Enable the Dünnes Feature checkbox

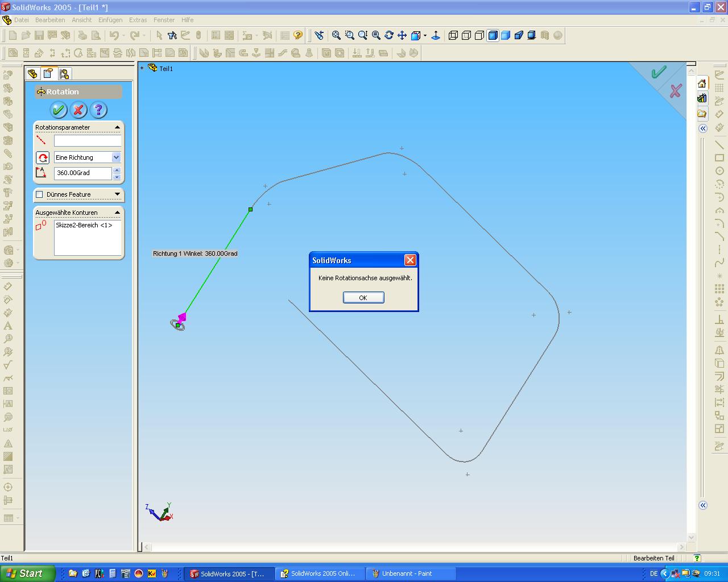pyautogui.click(x=39, y=194)
